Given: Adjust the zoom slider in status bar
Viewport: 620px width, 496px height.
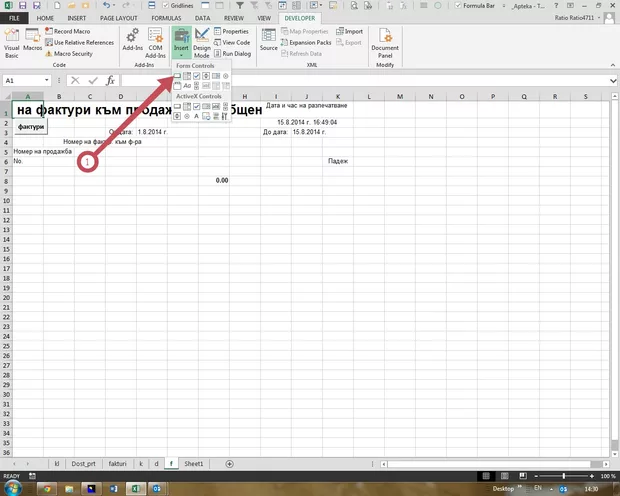Looking at the screenshot, I should click(x=563, y=477).
